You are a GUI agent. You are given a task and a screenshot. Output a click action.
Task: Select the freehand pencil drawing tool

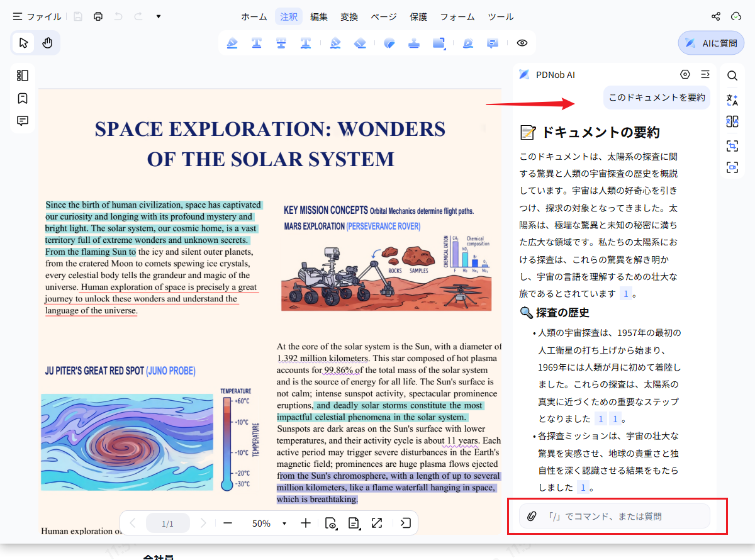click(335, 43)
